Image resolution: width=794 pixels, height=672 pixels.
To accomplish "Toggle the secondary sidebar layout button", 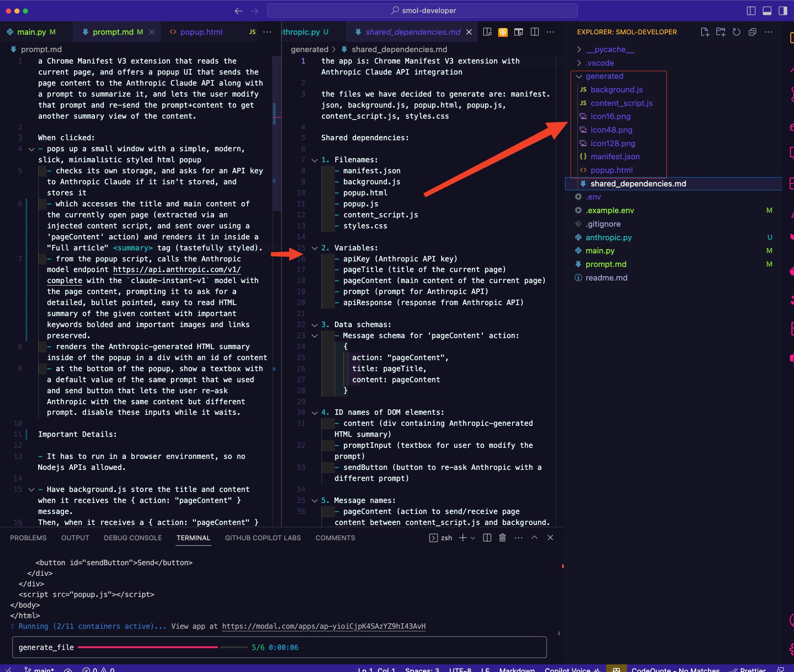I will pos(783,11).
